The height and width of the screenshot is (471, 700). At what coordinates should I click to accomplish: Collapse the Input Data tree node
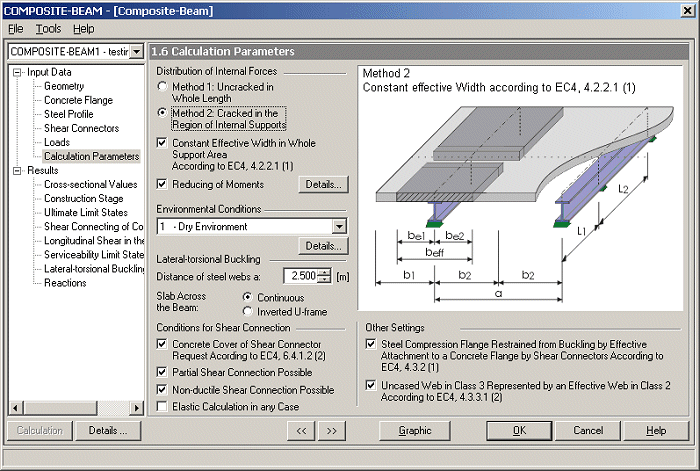pos(17,72)
